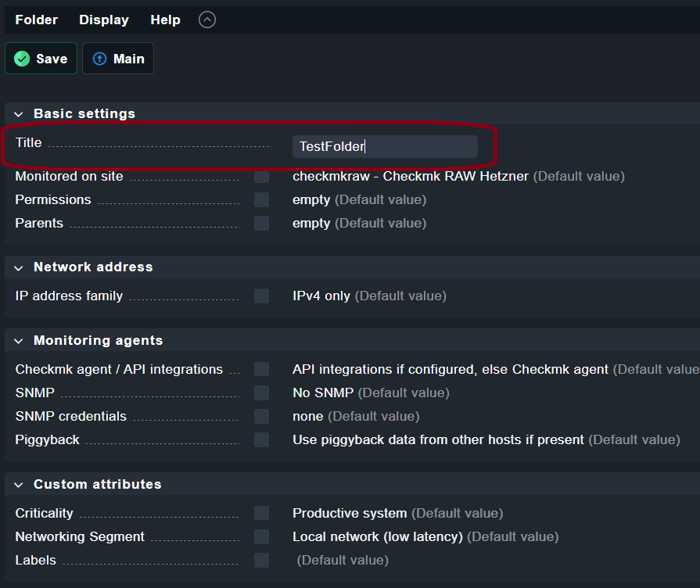Collapse the Custom attributes section
This screenshot has height=588, width=700.
[18, 485]
